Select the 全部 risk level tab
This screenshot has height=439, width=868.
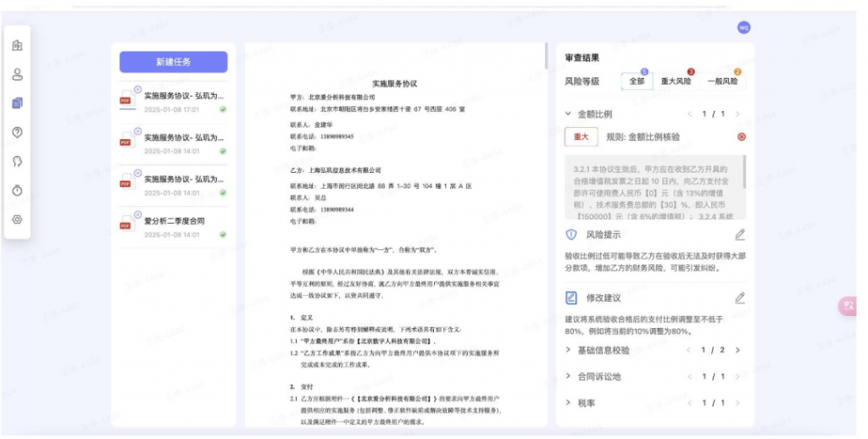click(x=636, y=81)
